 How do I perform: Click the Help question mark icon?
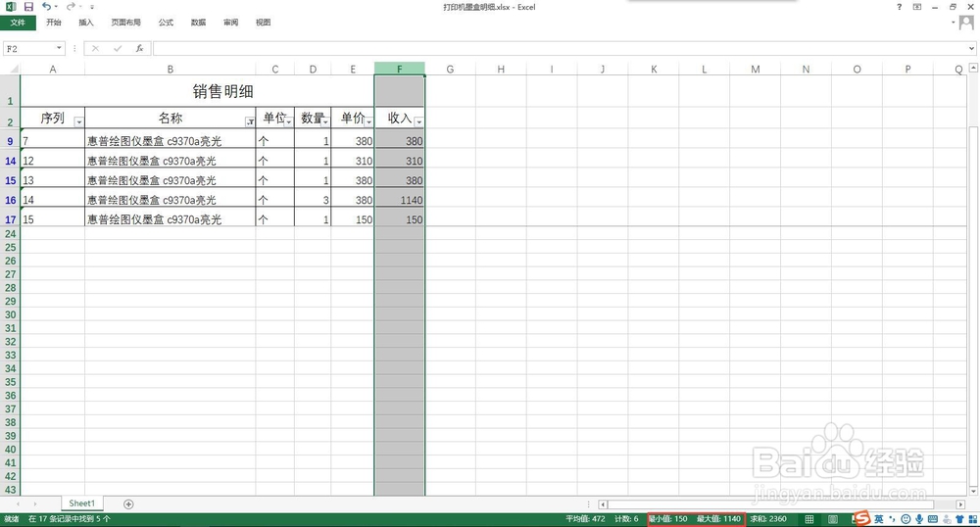click(x=900, y=7)
